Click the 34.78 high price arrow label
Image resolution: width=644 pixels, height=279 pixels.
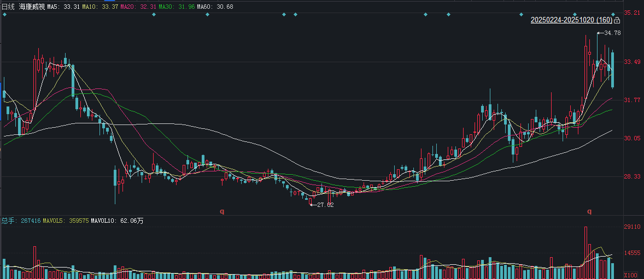pos(609,33)
